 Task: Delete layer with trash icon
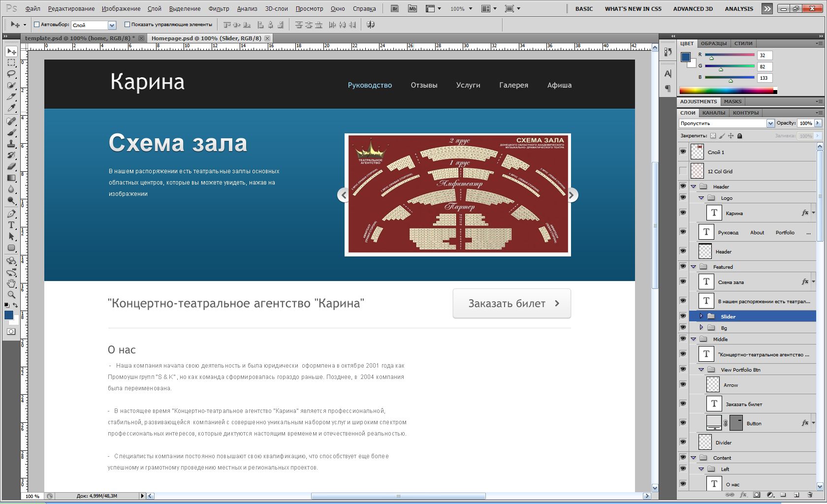[810, 495]
